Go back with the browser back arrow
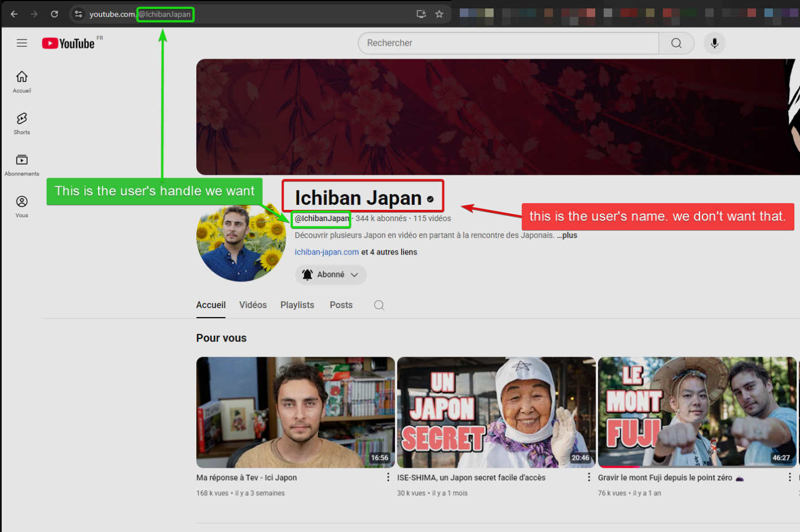The height and width of the screenshot is (532, 800). 14,14
